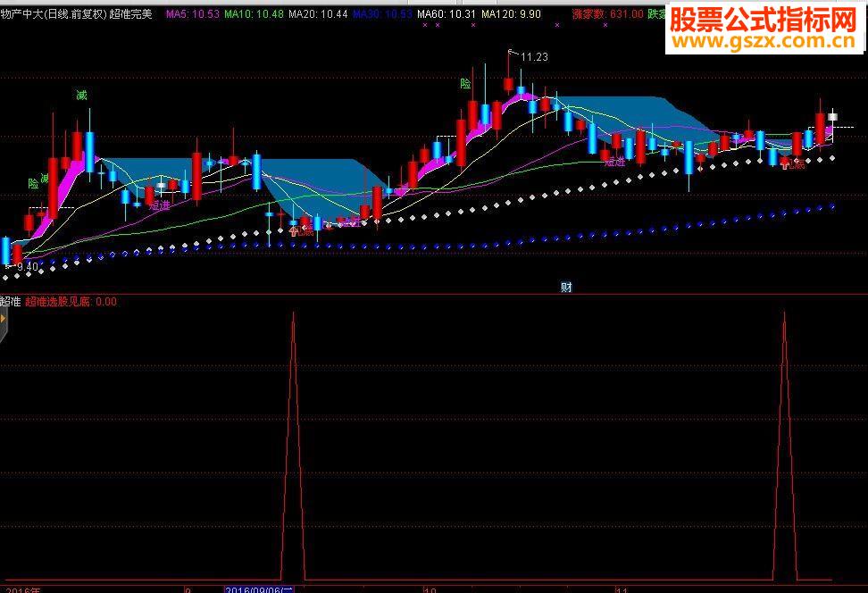Click the 超准 sub-indicator name
The width and height of the screenshot is (868, 593).
pos(11,302)
